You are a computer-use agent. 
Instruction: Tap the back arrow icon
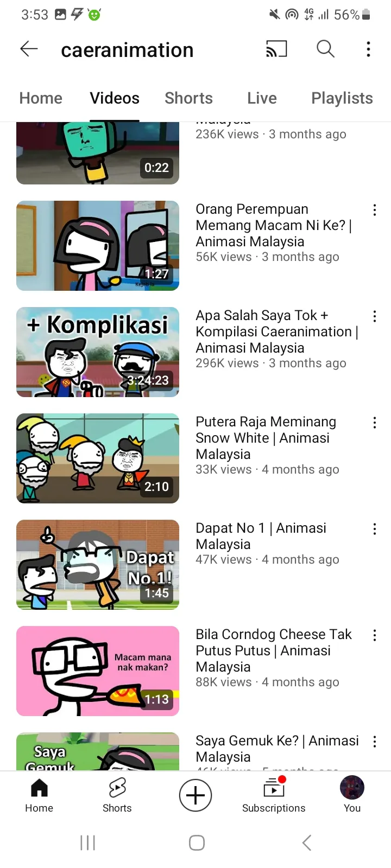(29, 49)
